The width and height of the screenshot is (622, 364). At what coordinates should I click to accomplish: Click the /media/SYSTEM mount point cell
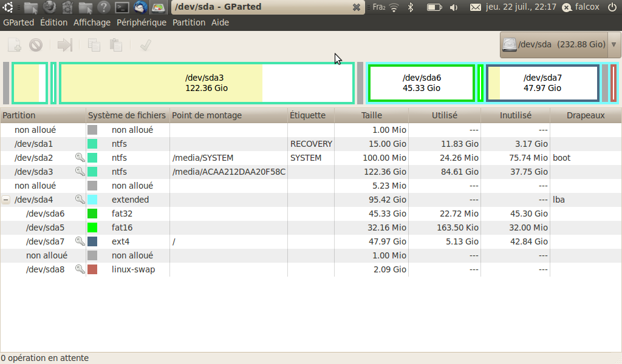[228, 158]
